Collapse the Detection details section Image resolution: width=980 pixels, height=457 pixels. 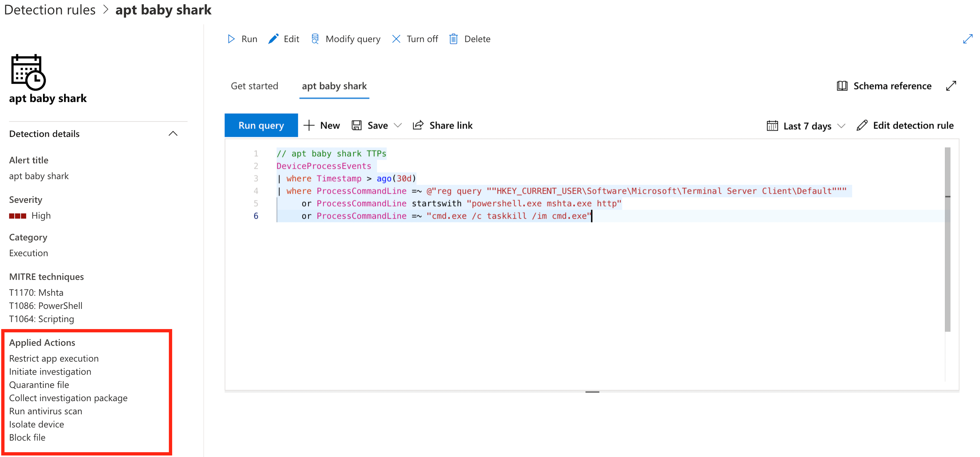pyautogui.click(x=173, y=134)
